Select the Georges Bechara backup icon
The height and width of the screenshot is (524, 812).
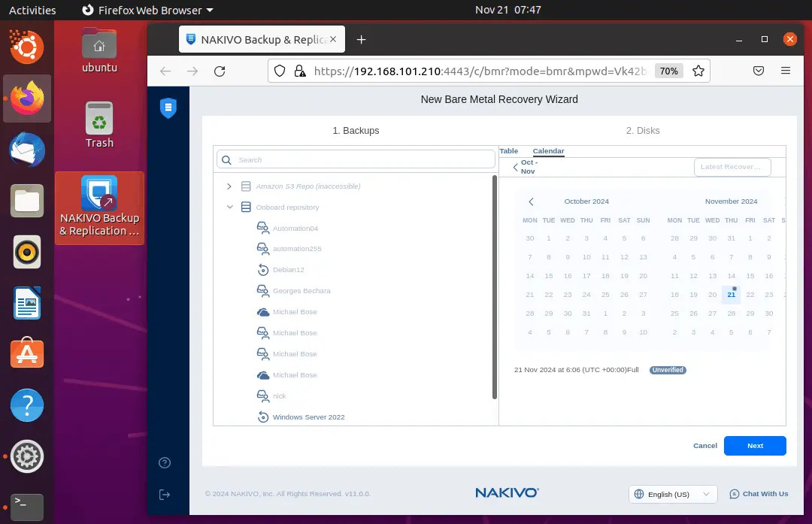pos(263,290)
